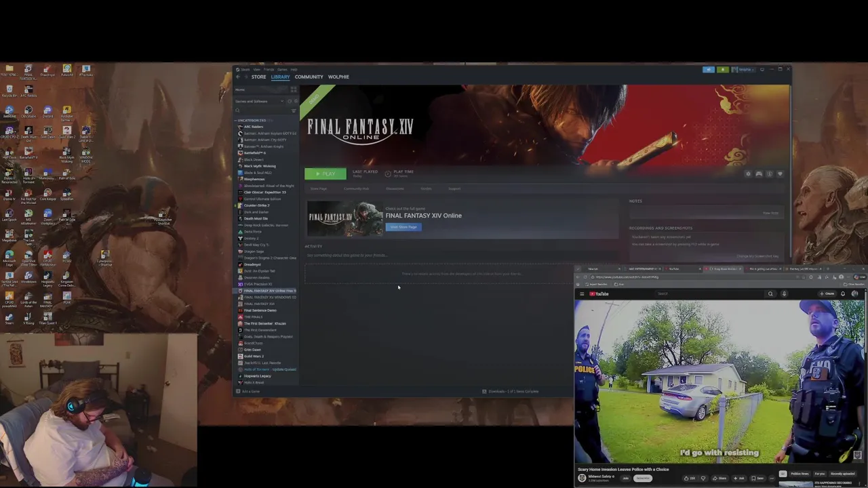The height and width of the screenshot is (488, 868).
Task: Switch to library grid view icon
Action: [x=294, y=89]
